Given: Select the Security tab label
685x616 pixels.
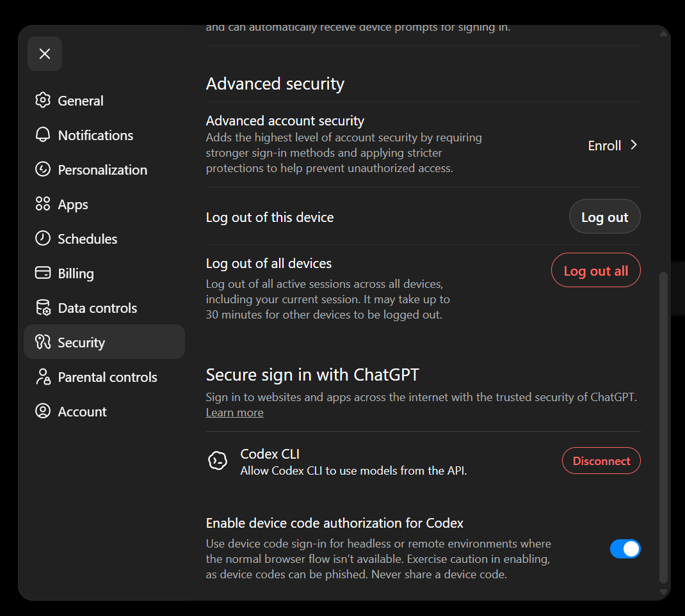Looking at the screenshot, I should (81, 343).
